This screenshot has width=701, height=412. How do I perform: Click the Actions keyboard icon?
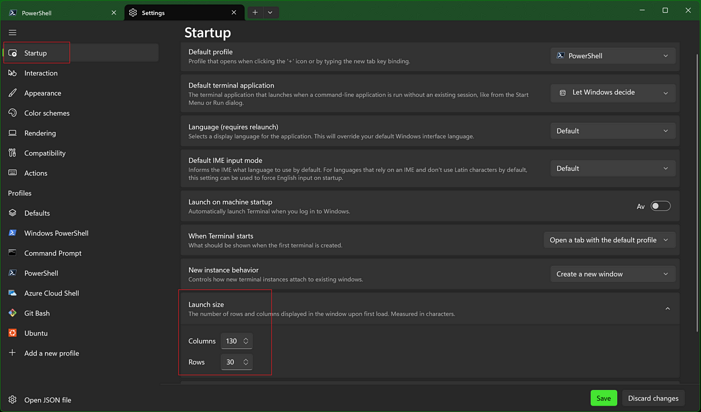[x=13, y=173]
